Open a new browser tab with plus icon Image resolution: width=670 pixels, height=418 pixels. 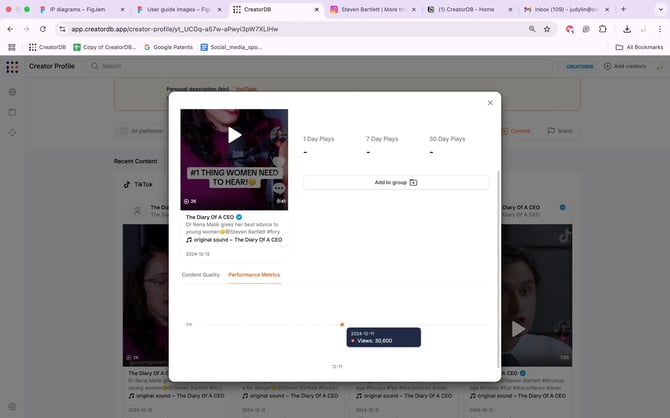pyautogui.click(x=624, y=9)
